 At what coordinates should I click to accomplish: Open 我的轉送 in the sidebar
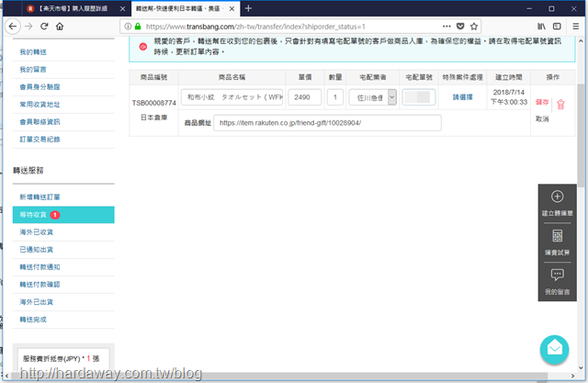tap(33, 52)
